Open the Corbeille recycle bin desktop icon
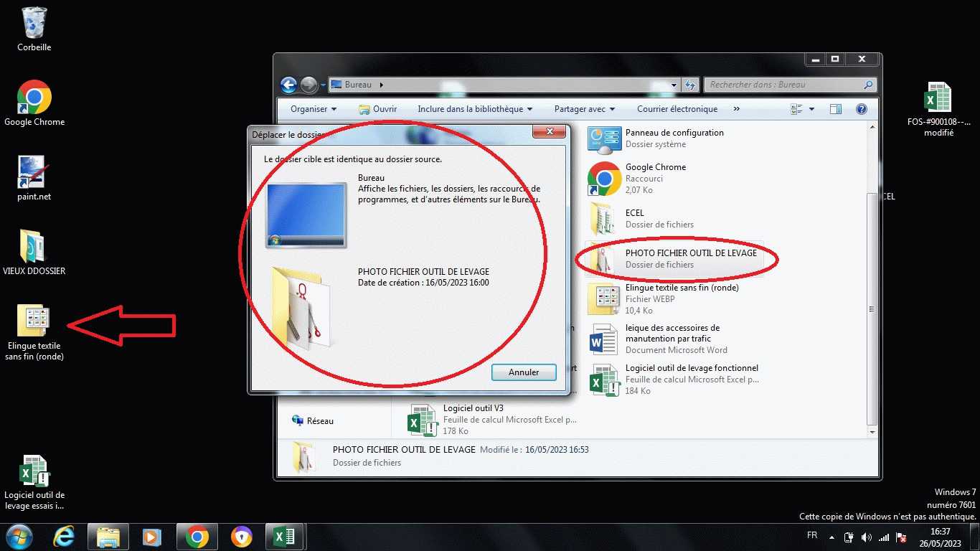The image size is (980, 551). (34, 29)
